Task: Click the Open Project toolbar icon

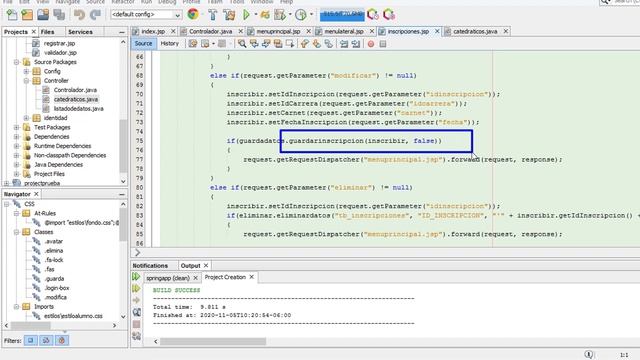Action: (x=43, y=15)
